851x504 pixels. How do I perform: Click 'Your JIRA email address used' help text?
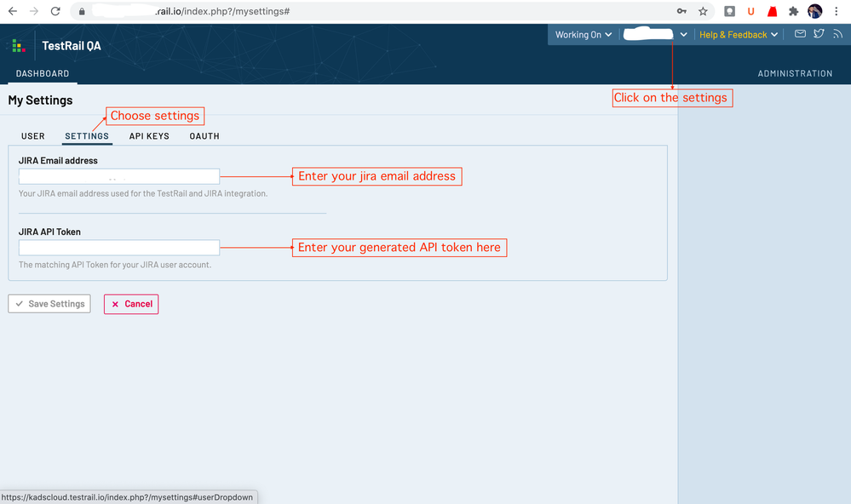tap(143, 193)
